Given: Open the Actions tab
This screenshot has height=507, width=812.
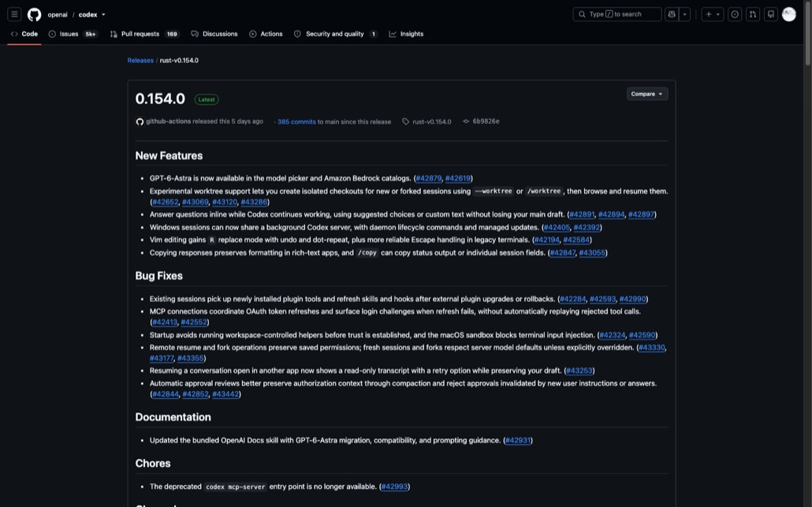Looking at the screenshot, I should pos(266,34).
